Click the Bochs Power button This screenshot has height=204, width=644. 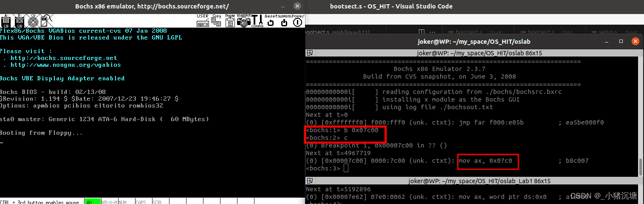pos(298,21)
